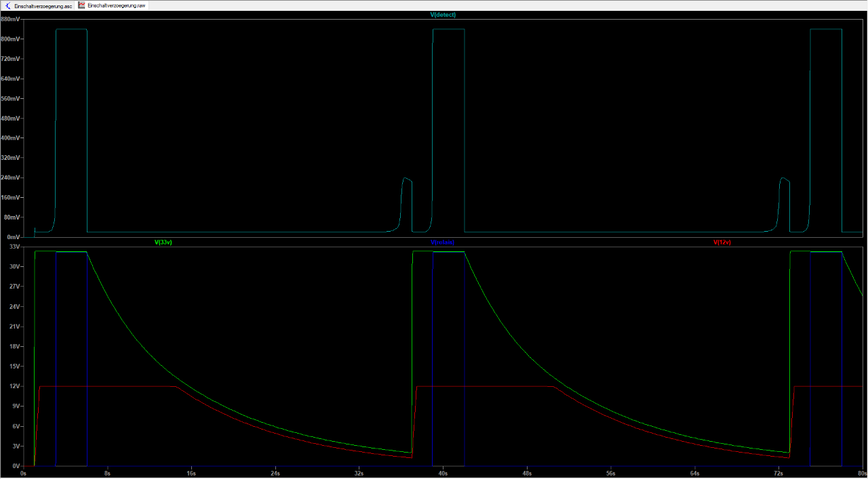Click the blue V(relais) trace label
Screen dimensions: 868x479
click(443, 242)
